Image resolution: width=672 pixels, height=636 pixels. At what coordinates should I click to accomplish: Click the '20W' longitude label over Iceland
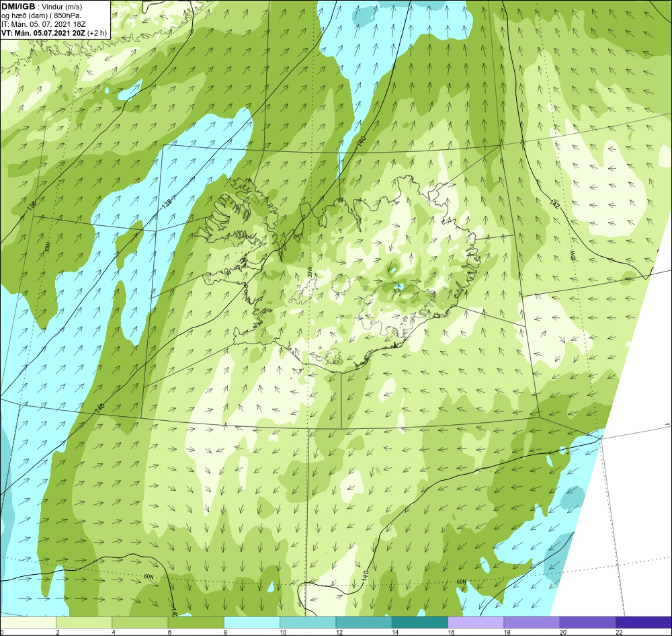click(309, 271)
